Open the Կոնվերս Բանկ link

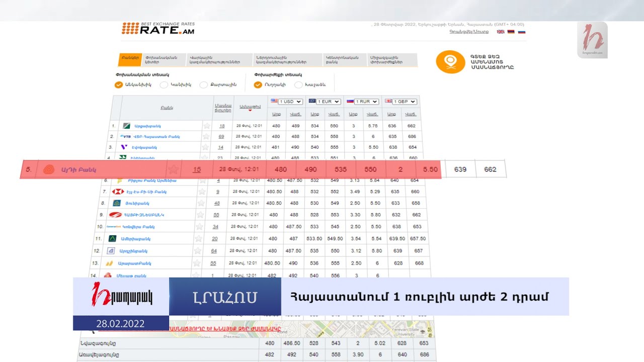(x=138, y=227)
